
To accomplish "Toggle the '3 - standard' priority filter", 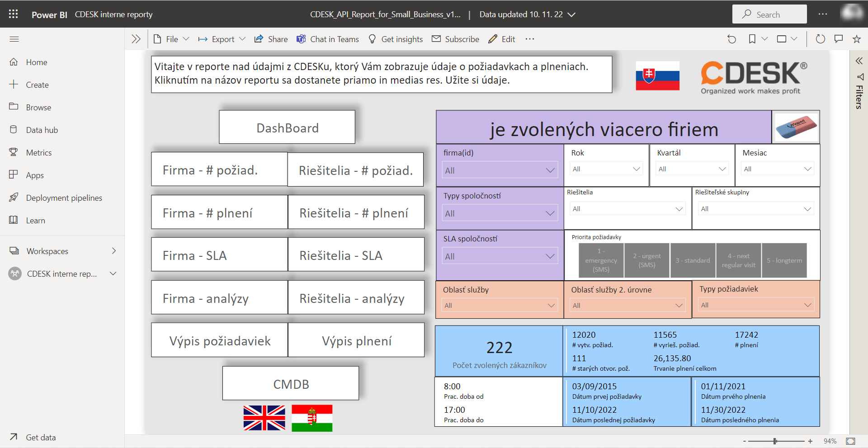I will [693, 260].
